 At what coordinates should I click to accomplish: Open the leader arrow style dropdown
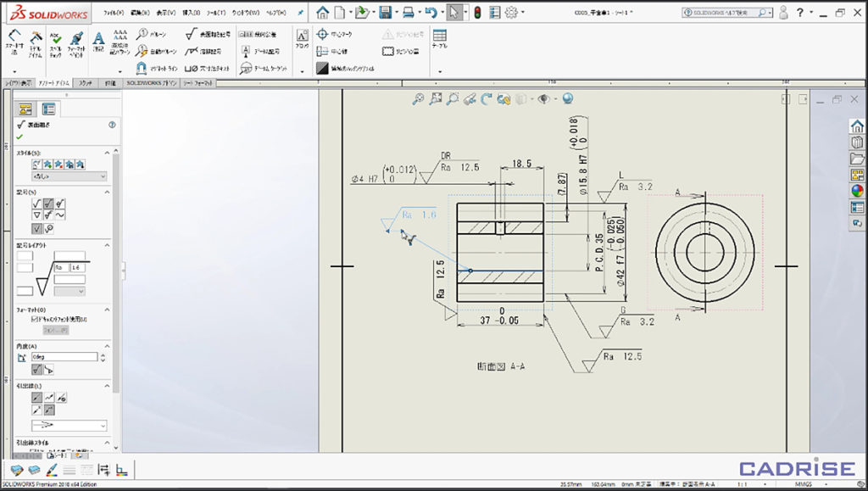(x=68, y=425)
